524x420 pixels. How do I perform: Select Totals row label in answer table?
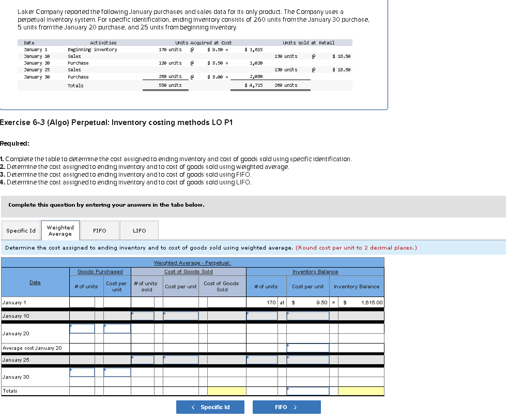coord(10,391)
